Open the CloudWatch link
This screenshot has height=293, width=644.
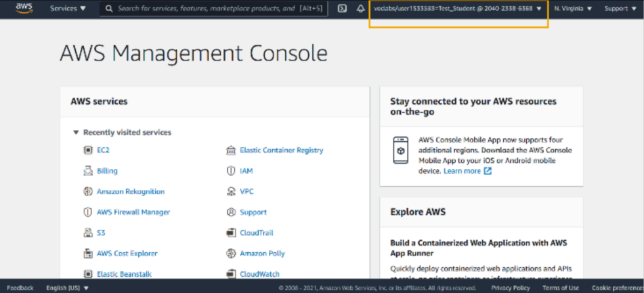[x=259, y=274]
